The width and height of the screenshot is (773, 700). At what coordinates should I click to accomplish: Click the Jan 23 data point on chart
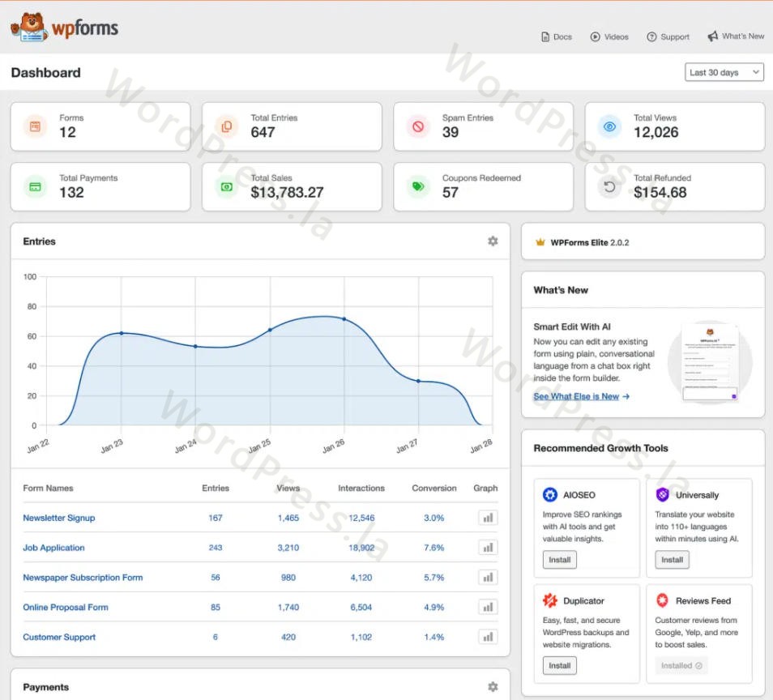(x=122, y=333)
